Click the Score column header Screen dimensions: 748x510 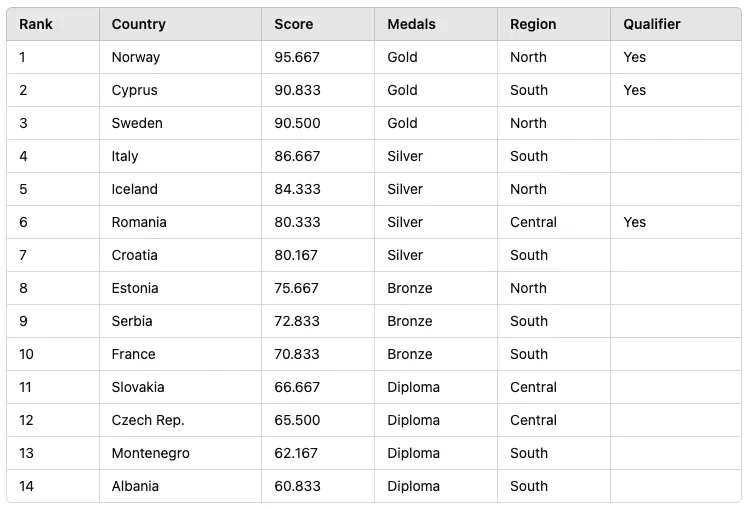(x=294, y=24)
